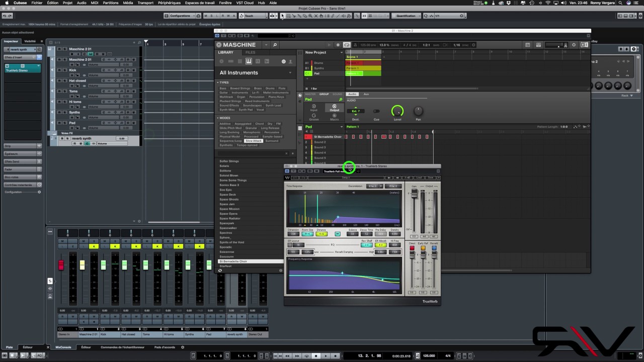This screenshot has width=644, height=362.
Task: Select the Output page icon in Maschine
Action: pos(334,107)
